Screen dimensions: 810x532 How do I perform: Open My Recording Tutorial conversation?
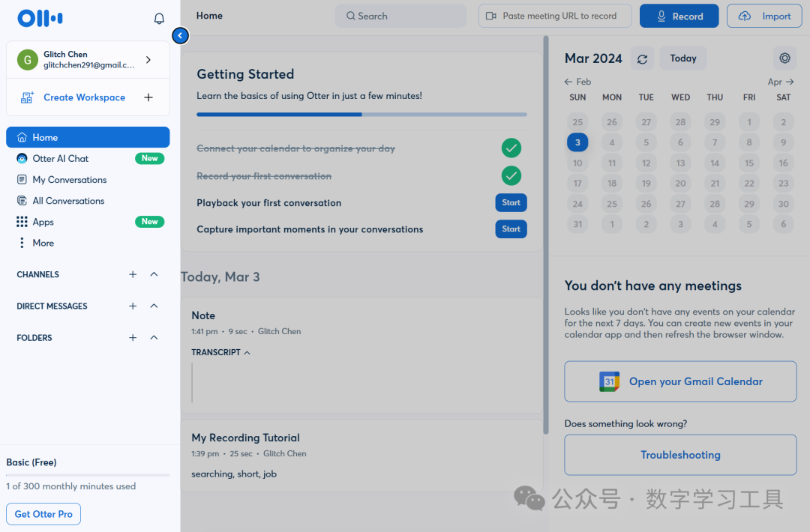pyautogui.click(x=245, y=438)
